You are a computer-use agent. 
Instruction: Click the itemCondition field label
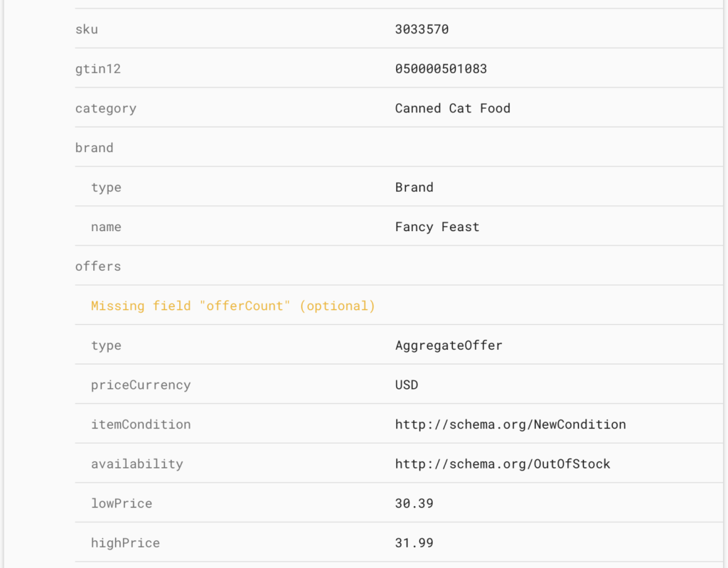click(x=141, y=424)
